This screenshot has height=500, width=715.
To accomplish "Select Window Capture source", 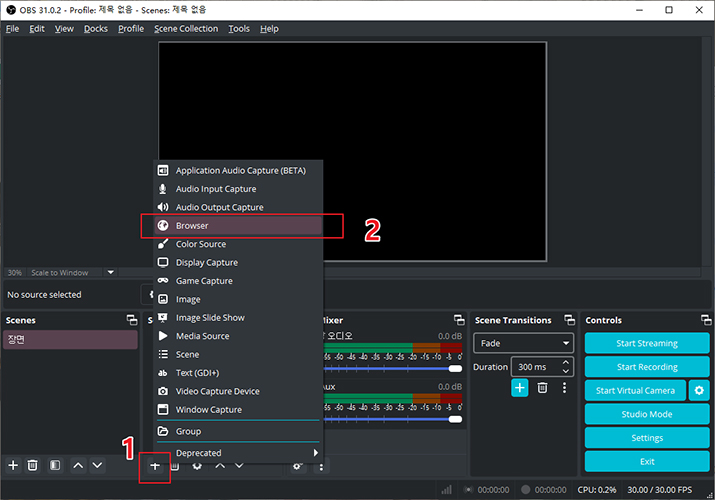I will (x=238, y=409).
